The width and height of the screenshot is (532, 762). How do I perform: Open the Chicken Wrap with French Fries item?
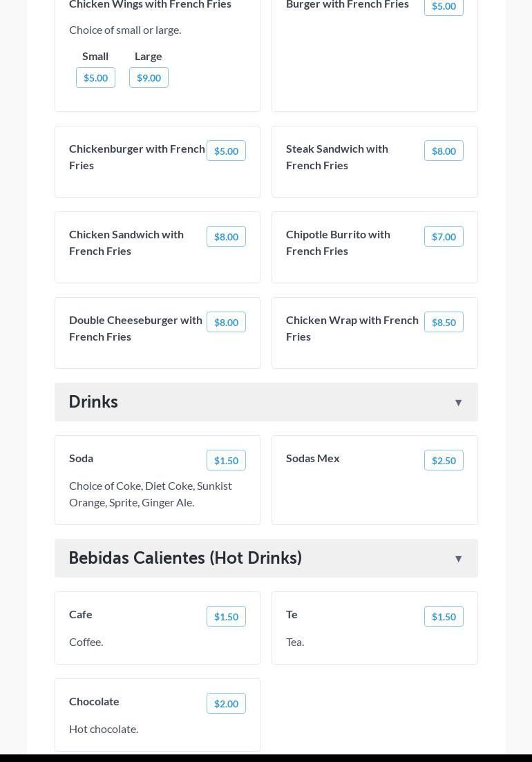pos(352,328)
